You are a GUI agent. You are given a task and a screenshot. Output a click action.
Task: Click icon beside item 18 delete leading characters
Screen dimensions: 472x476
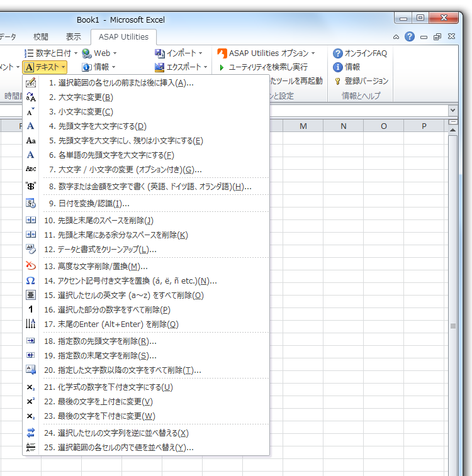pos(31,341)
